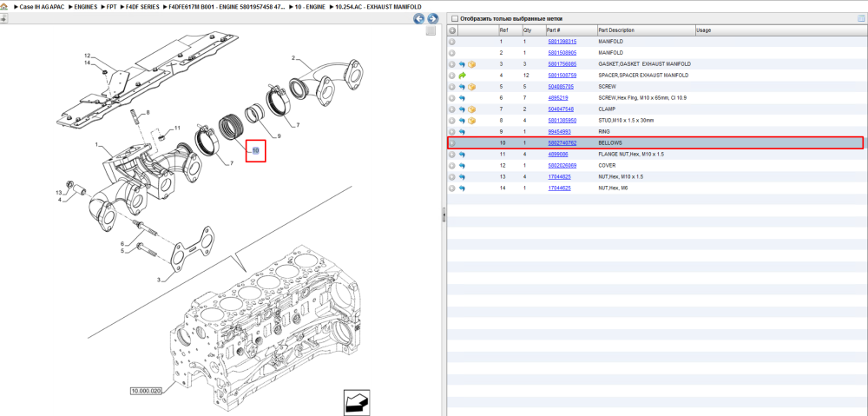This screenshot has height=416, width=868.
Task: Click the panel splitter handle between diagram and list
Action: click(444, 216)
